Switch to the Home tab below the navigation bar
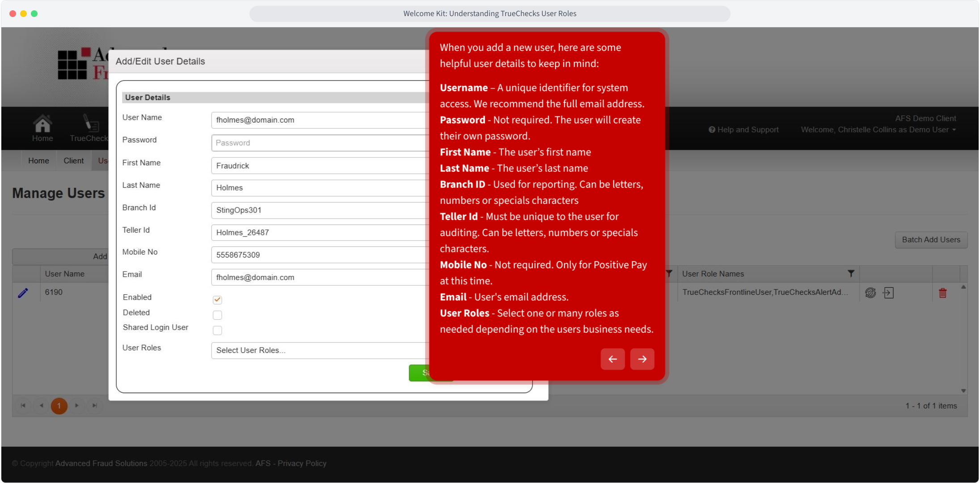The width and height of the screenshot is (980, 483). pos(38,161)
